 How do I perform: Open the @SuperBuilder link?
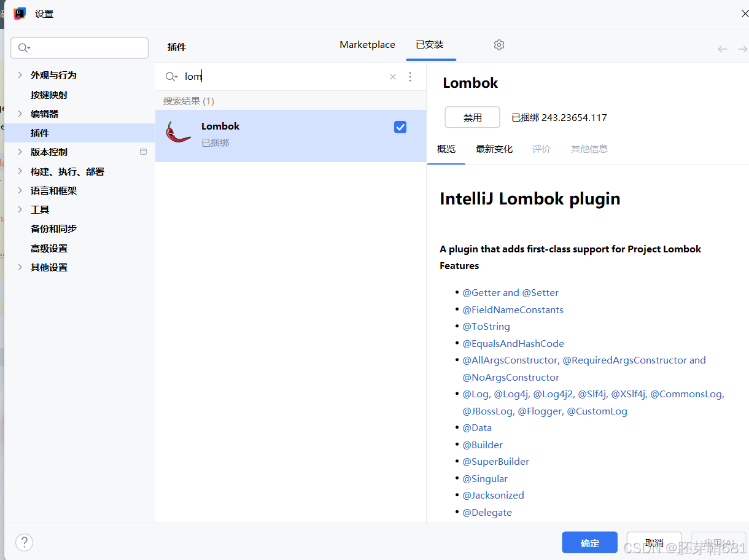[495, 462]
